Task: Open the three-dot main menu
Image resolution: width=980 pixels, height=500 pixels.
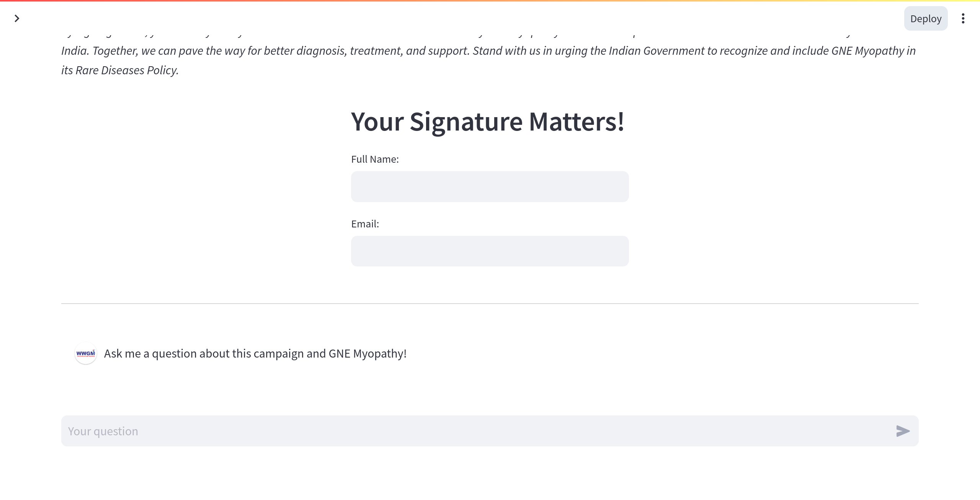Action: [x=963, y=18]
